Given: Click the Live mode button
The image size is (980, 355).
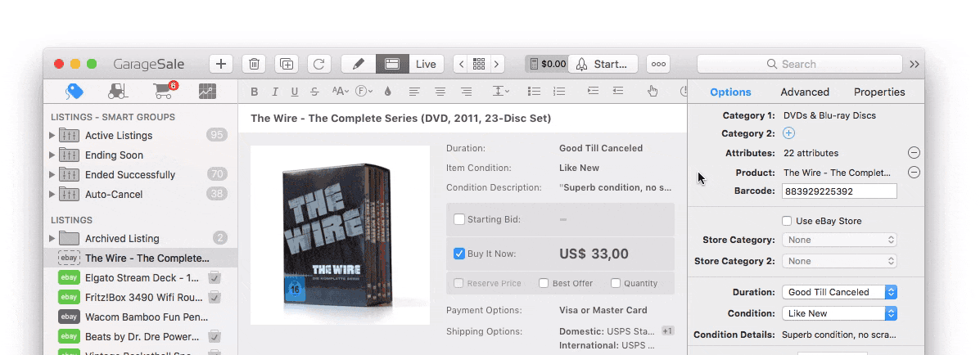Looking at the screenshot, I should click(427, 64).
